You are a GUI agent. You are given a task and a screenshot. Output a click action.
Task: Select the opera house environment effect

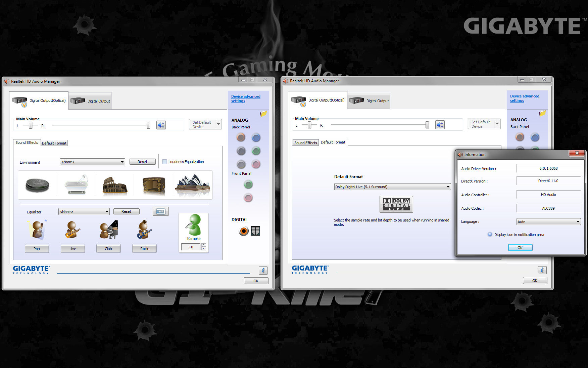click(193, 185)
